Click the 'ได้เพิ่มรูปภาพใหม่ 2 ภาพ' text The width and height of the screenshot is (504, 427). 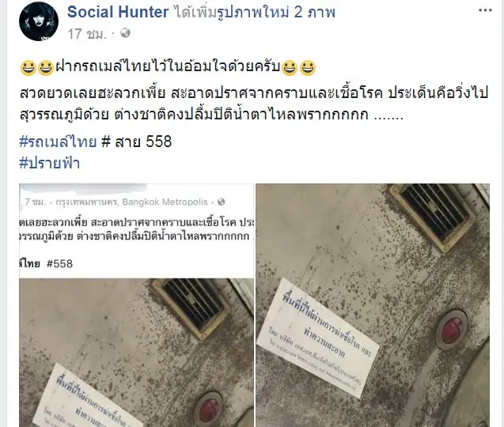tap(256, 12)
